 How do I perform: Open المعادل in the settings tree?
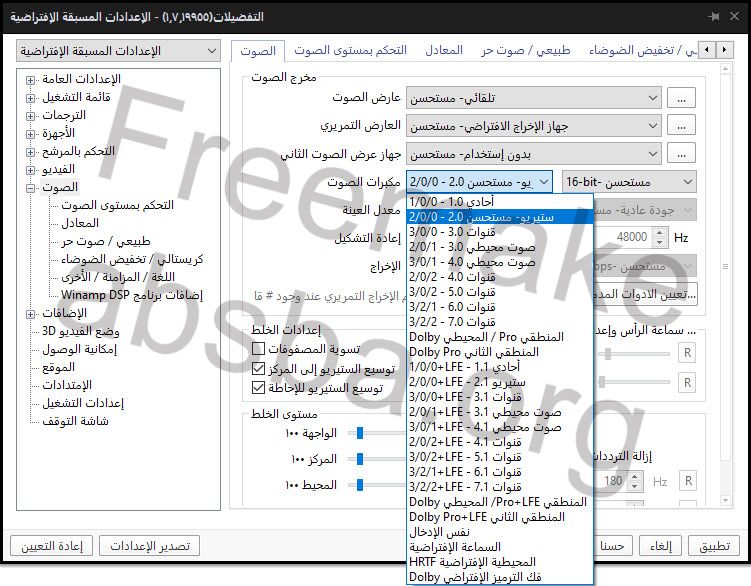pyautogui.click(x=80, y=223)
